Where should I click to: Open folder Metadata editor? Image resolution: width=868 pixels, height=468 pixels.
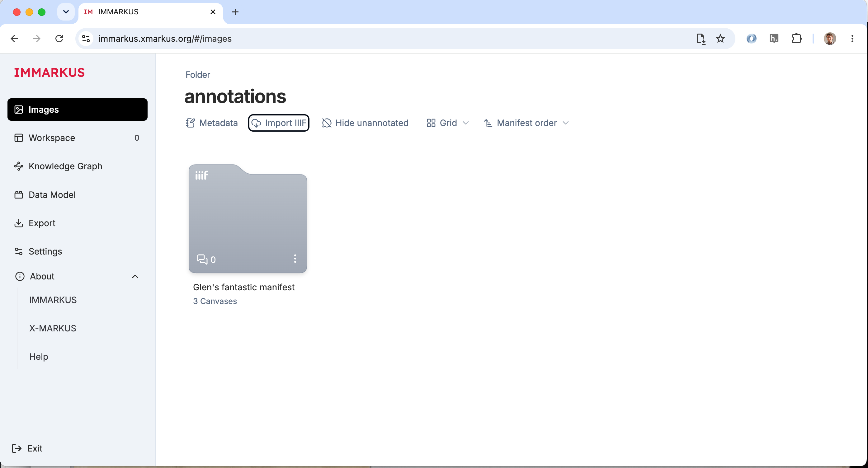(x=212, y=123)
